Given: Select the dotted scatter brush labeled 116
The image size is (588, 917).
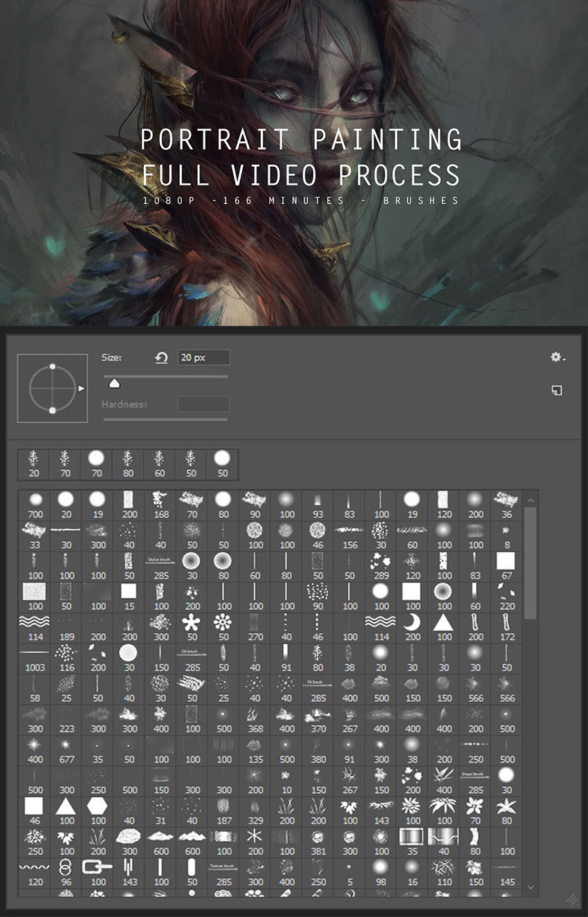Looking at the screenshot, I should (x=66, y=659).
